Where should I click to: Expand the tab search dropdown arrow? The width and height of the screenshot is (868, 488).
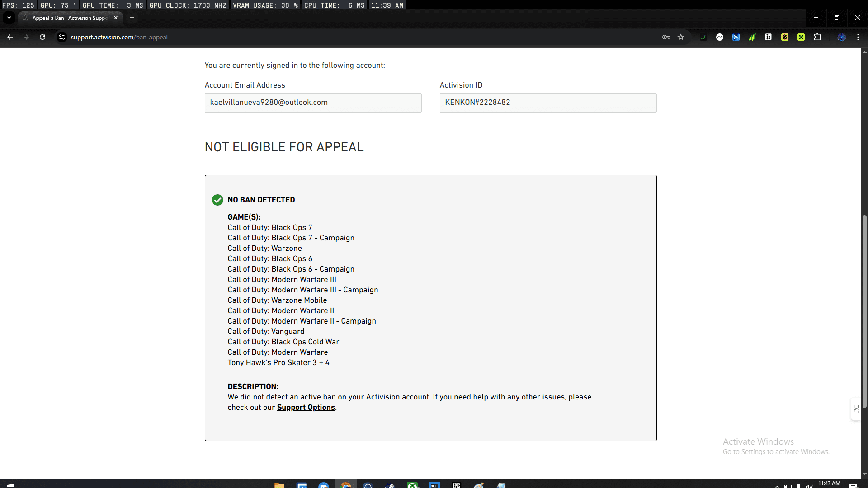[9, 18]
